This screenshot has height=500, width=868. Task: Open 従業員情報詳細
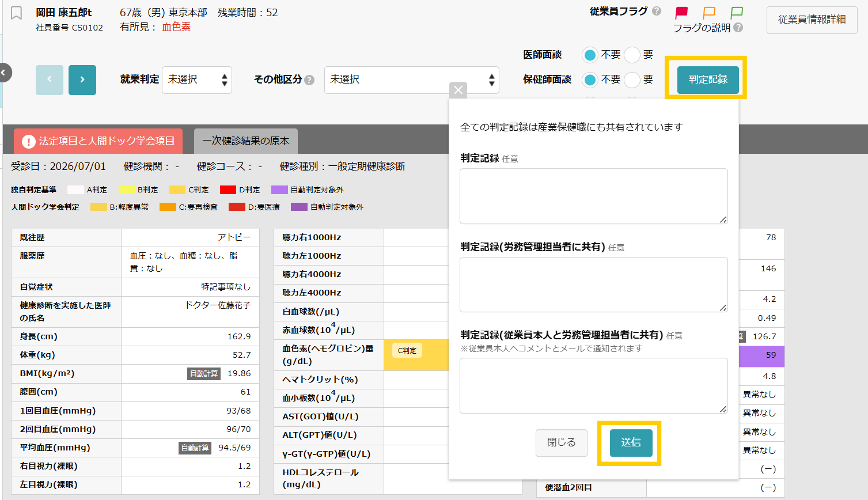[812, 20]
